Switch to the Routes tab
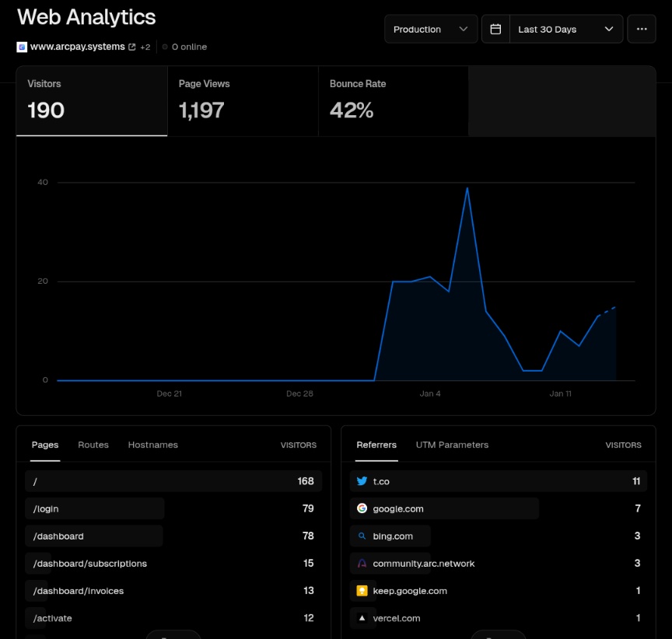 (x=93, y=445)
